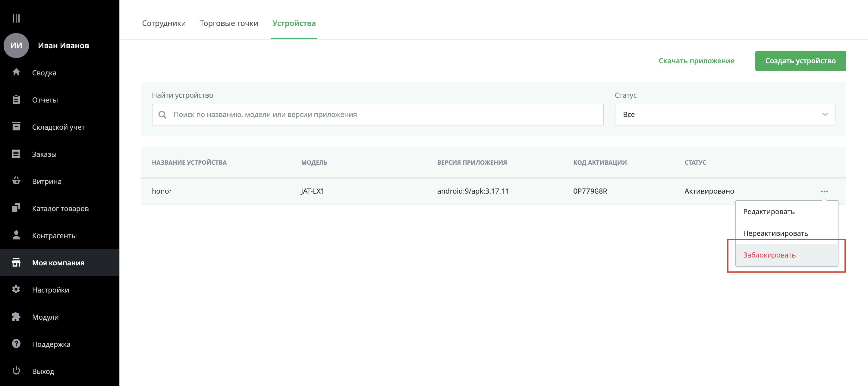The image size is (868, 386).
Task: Click the Версия приложения column header
Action: pos(472,163)
